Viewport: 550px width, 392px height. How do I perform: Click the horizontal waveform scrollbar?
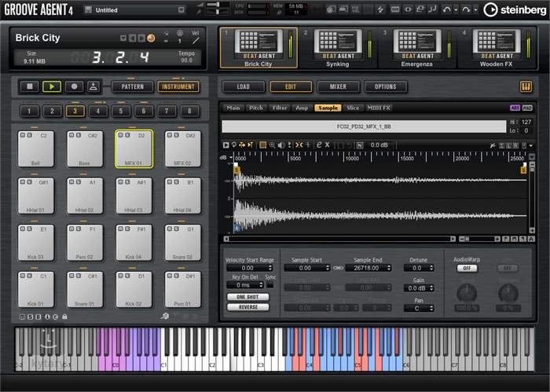point(339,239)
